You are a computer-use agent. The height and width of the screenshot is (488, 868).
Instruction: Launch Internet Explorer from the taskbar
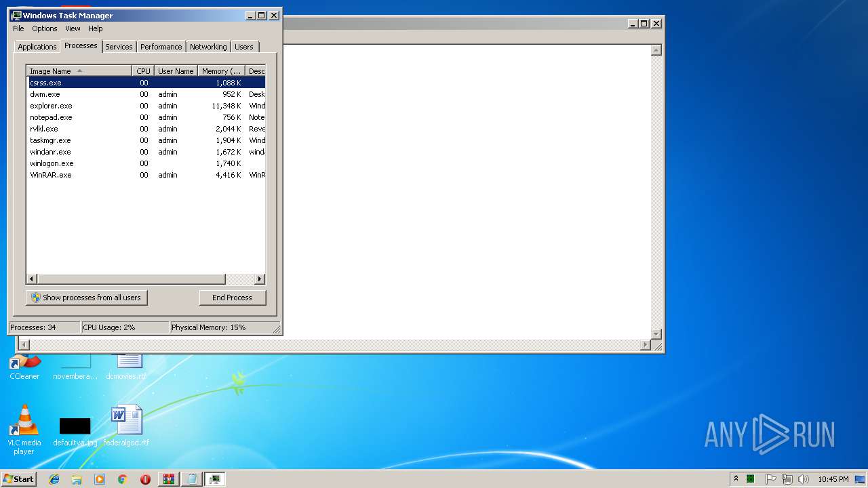tap(54, 479)
